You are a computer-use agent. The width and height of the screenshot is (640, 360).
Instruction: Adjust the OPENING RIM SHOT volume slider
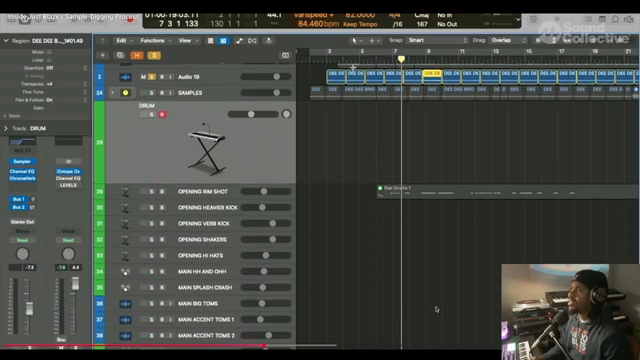coord(266,191)
